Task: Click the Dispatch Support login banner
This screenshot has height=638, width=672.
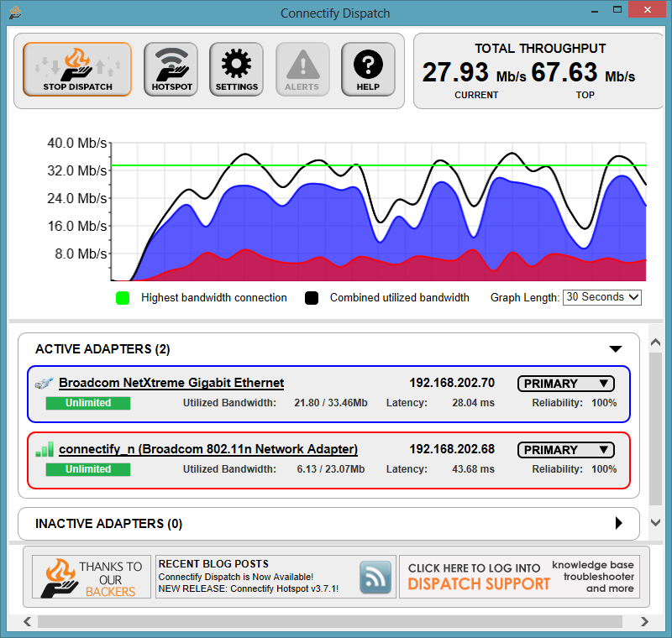Action: pos(519,578)
